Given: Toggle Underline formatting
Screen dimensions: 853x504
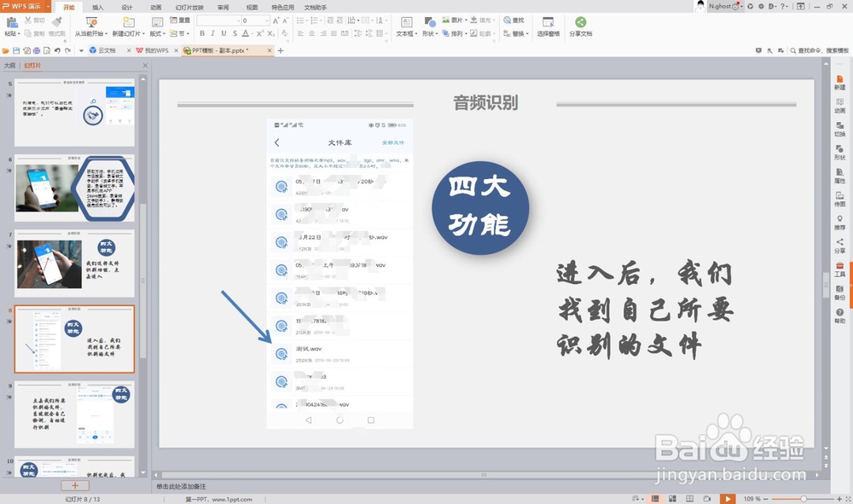Looking at the screenshot, I should (223, 34).
